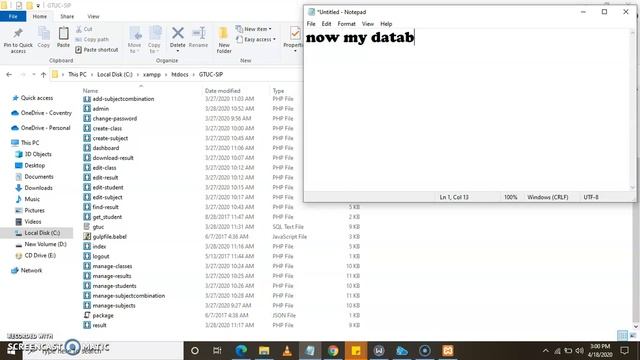The image size is (640, 360).
Task: Click the Cortana circle icon
Action: click(195, 350)
